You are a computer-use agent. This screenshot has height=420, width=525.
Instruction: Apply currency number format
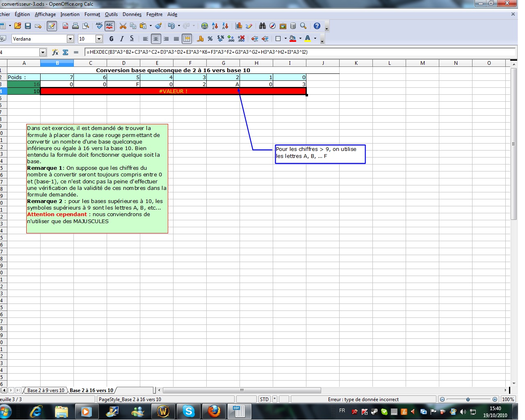[200, 39]
